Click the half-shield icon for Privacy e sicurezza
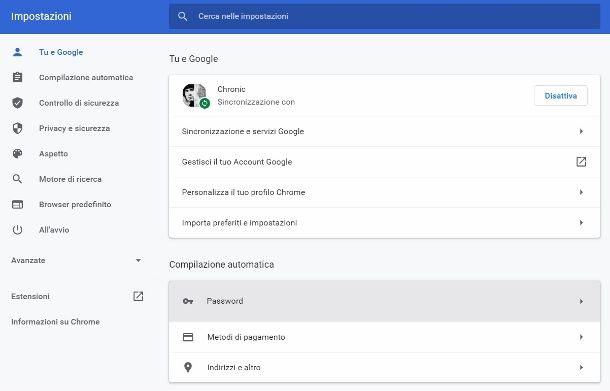610x391 pixels. tap(17, 128)
